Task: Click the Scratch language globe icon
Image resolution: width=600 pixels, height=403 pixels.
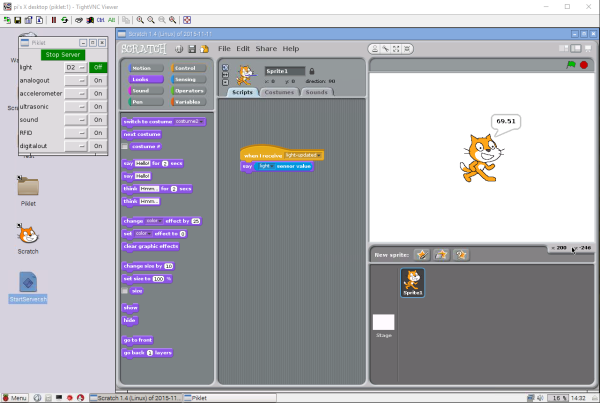Action: [178, 48]
